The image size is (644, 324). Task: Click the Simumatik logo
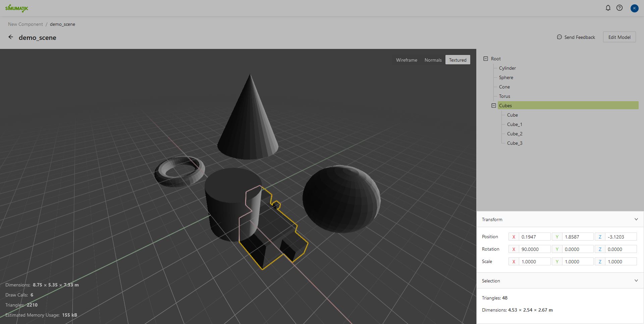point(17,8)
